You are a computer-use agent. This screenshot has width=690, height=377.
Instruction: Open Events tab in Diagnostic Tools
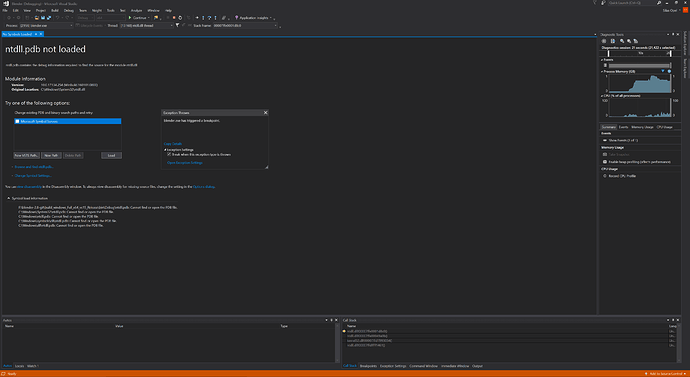click(624, 127)
